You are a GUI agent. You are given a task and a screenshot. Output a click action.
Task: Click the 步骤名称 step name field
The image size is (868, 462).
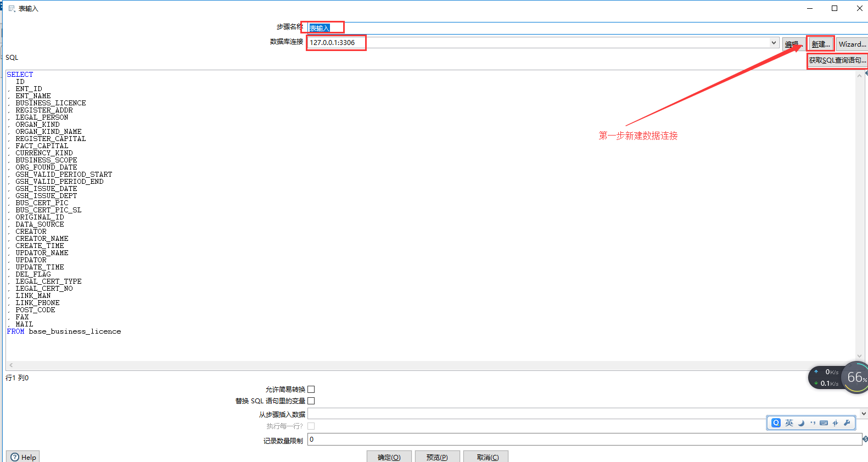tap(587, 28)
